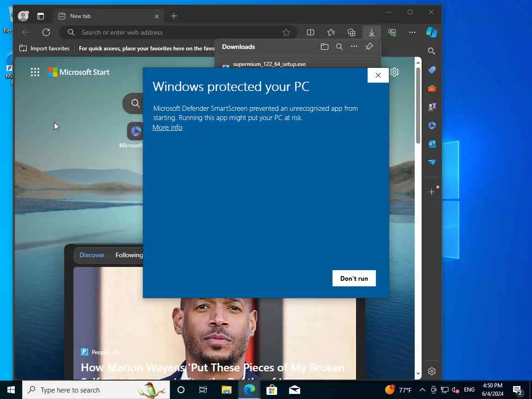This screenshot has width=532, height=399.
Task: Open Microsoft Start apps grid icon
Action: pyautogui.click(x=35, y=72)
